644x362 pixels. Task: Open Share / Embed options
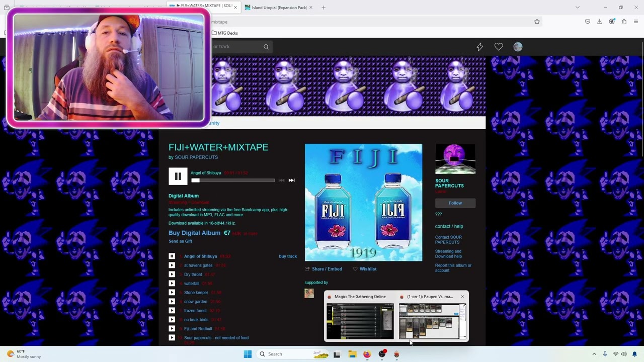point(323,269)
